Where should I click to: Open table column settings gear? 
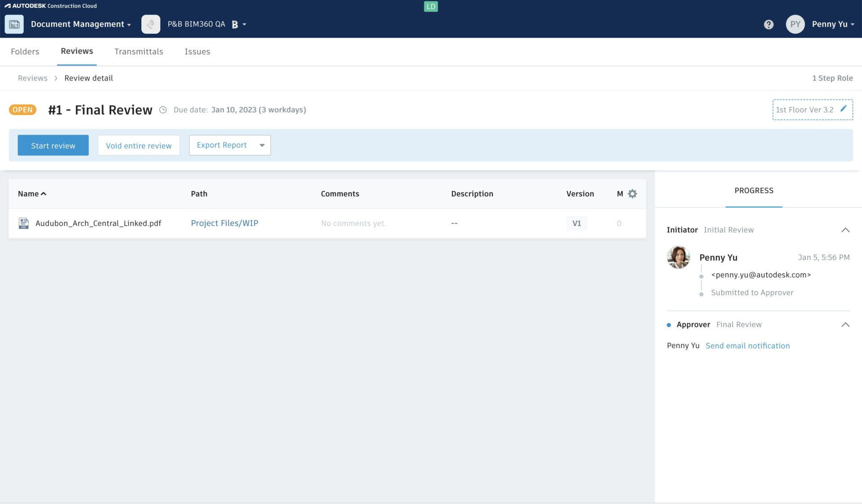pos(632,194)
